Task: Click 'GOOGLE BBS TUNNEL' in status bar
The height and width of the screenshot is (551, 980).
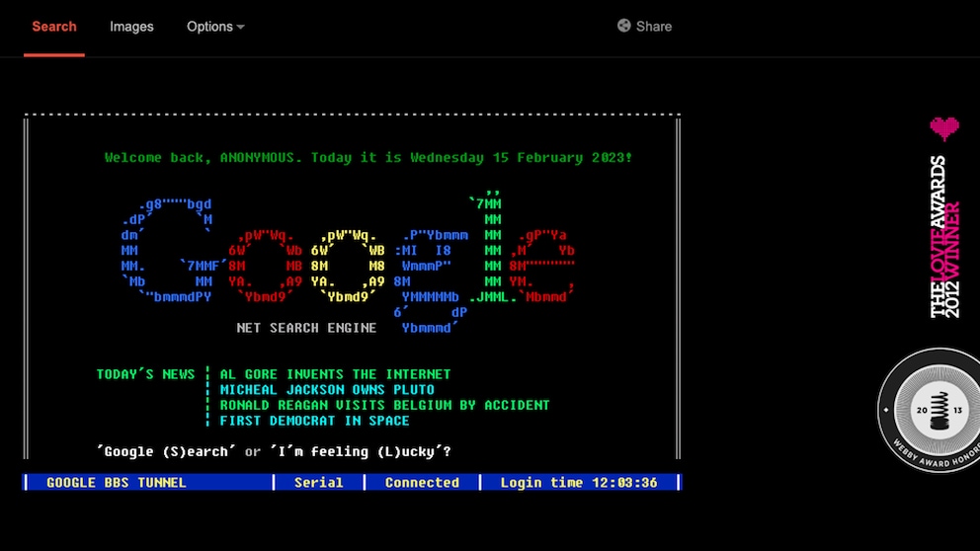Action: point(117,483)
